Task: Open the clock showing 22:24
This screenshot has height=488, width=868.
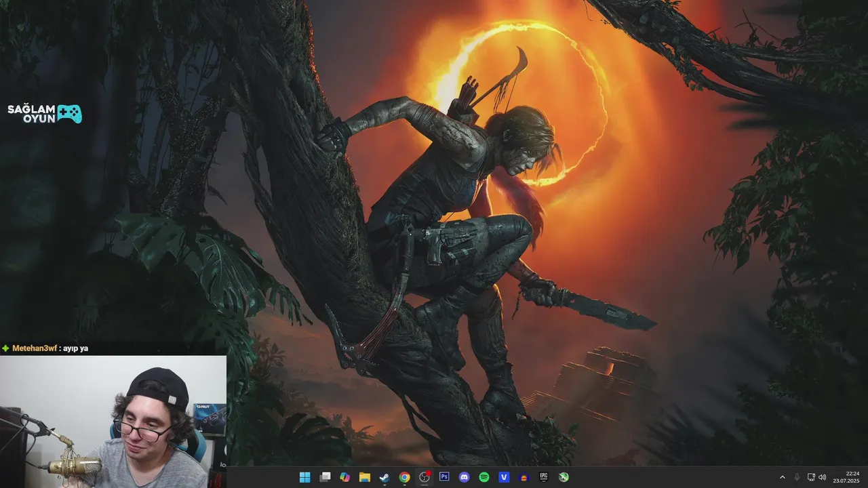Action: pos(848,477)
